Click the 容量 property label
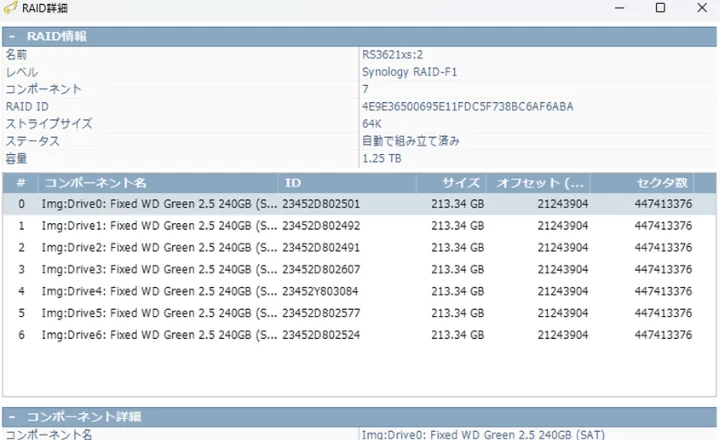Image resolution: width=720 pixels, height=440 pixels. 16,158
